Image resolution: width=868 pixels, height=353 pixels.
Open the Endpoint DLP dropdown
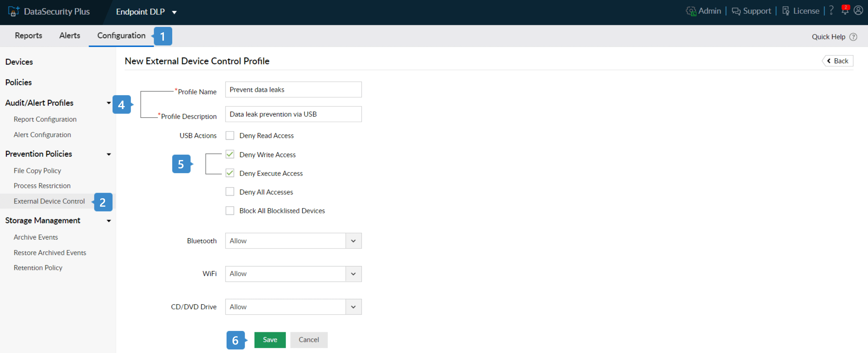175,12
